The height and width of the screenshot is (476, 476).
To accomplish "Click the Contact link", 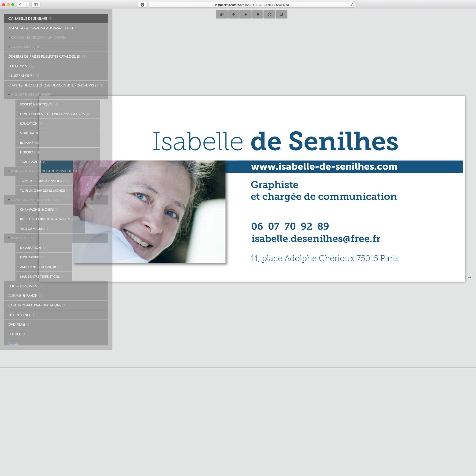I will 14,343.
